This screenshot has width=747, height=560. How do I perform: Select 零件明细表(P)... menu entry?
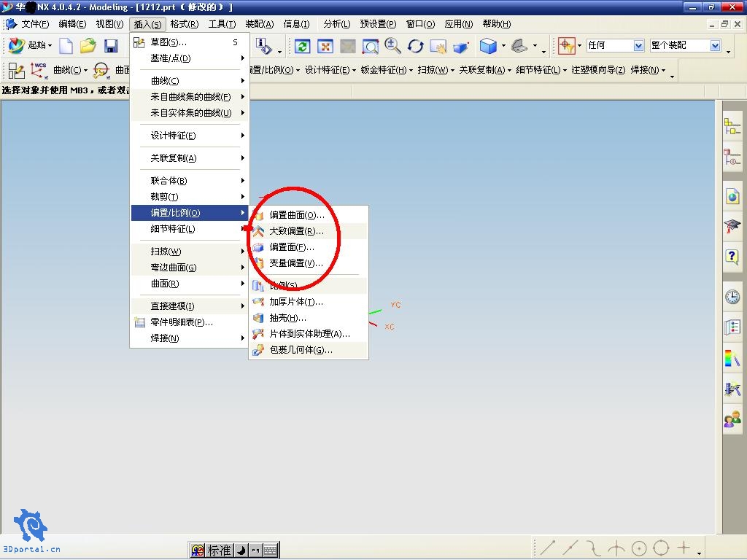pyautogui.click(x=189, y=322)
